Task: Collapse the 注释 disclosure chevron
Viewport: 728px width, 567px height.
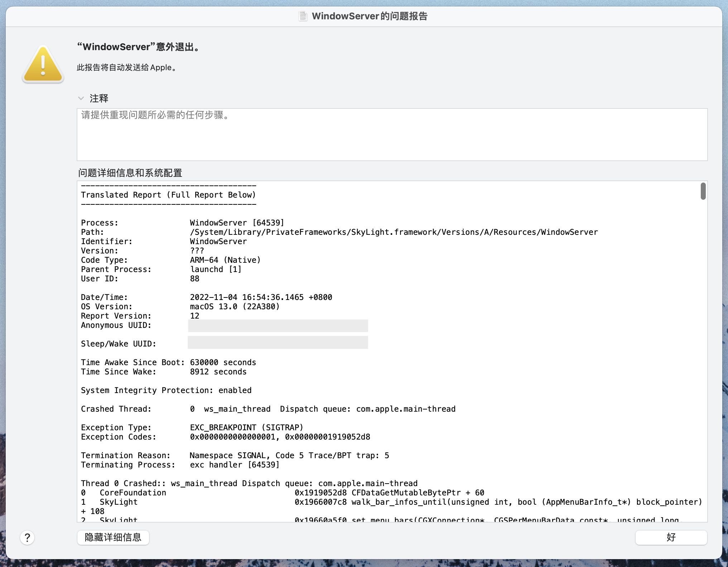Action: [81, 98]
